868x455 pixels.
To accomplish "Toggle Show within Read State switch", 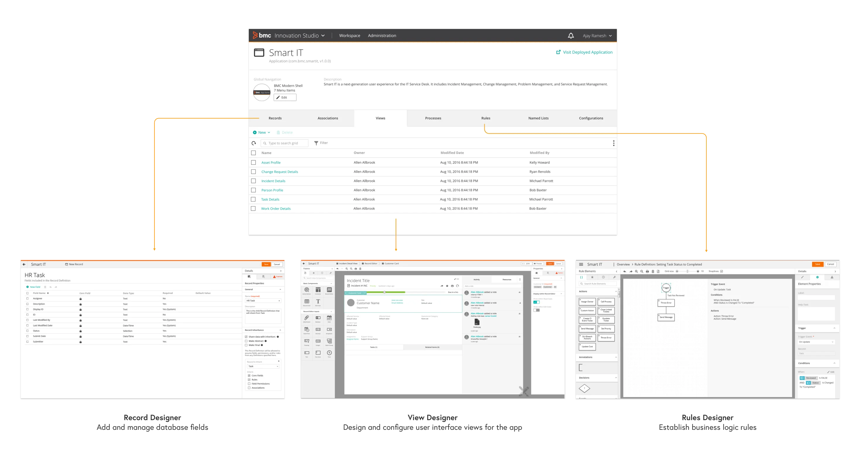I will pos(537,302).
